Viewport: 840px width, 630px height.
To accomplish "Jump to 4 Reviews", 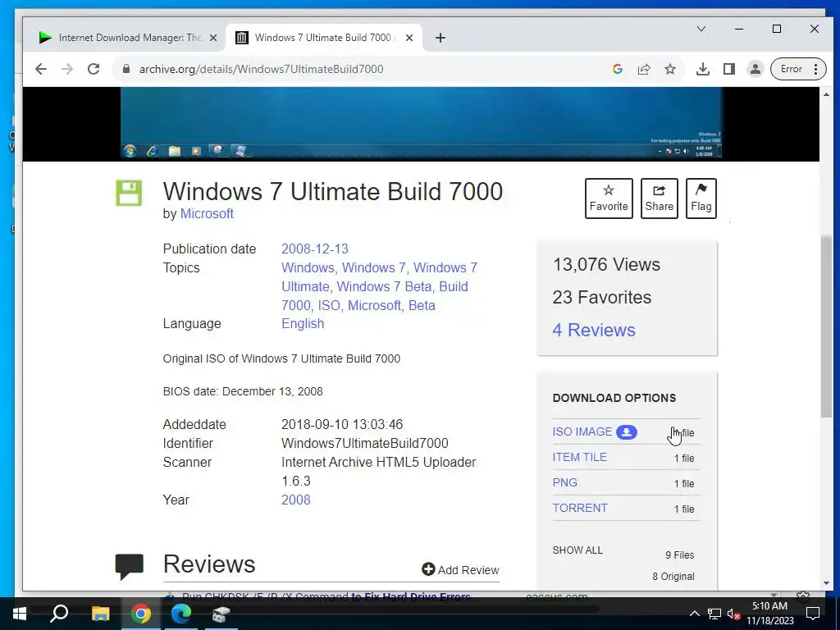I will [594, 330].
